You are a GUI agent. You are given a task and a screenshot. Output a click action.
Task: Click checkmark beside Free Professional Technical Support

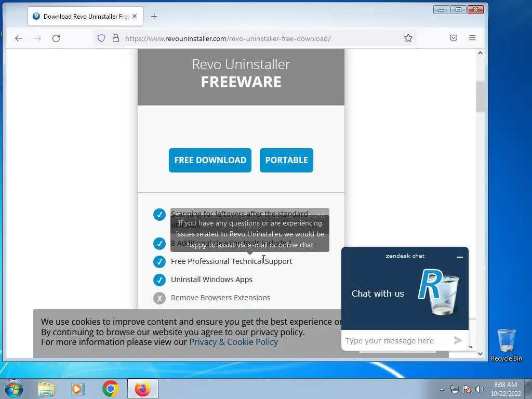click(x=159, y=262)
